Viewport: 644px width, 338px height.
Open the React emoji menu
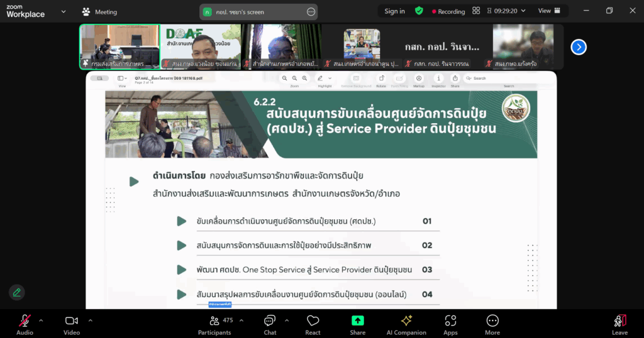313,324
